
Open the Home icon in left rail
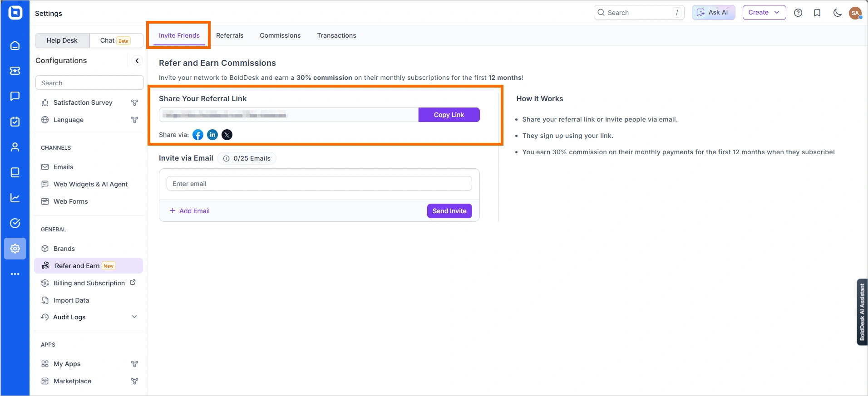point(15,45)
